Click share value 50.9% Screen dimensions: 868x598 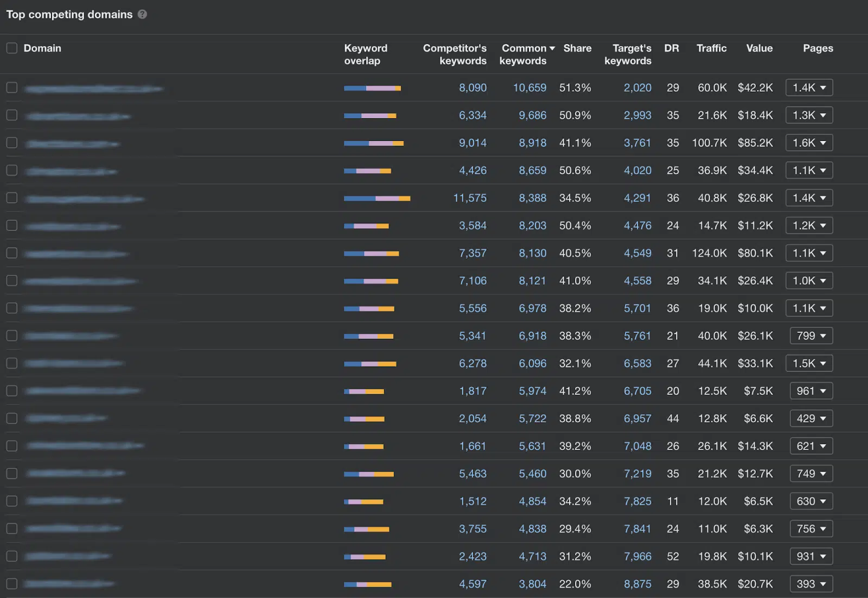[x=575, y=115]
